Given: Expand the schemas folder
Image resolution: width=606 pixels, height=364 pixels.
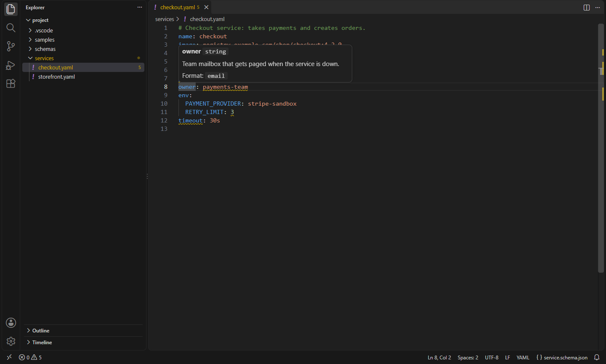Looking at the screenshot, I should pos(84,49).
